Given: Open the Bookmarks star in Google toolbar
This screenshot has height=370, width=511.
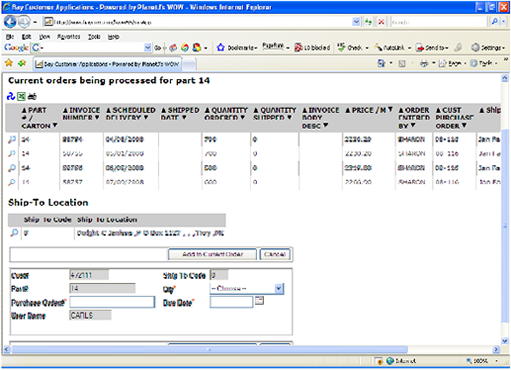Looking at the screenshot, I should tap(220, 48).
